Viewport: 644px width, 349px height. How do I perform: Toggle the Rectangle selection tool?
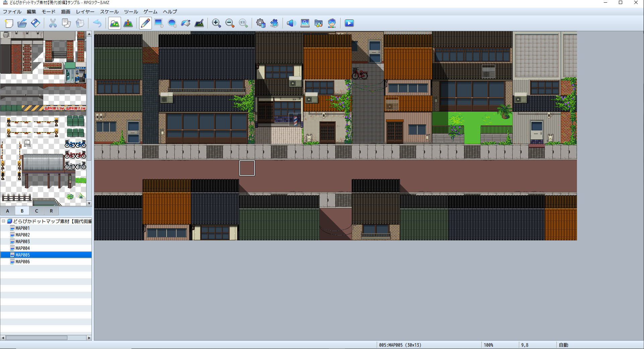[x=159, y=23]
